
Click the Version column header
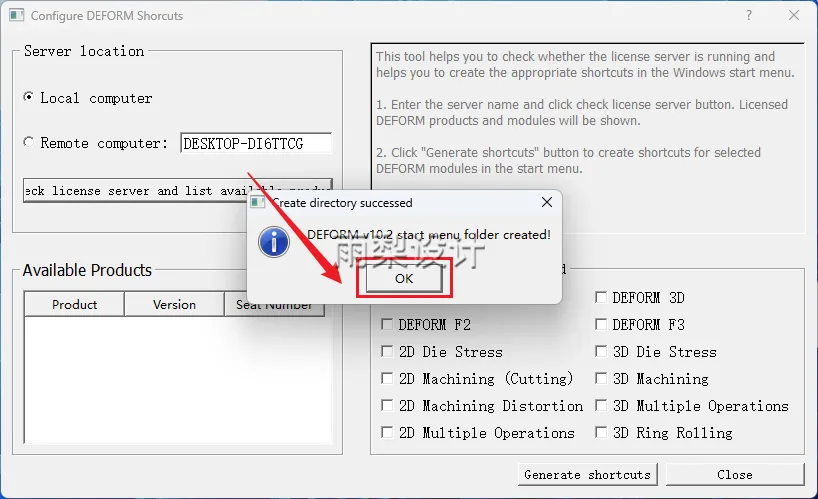[174, 305]
